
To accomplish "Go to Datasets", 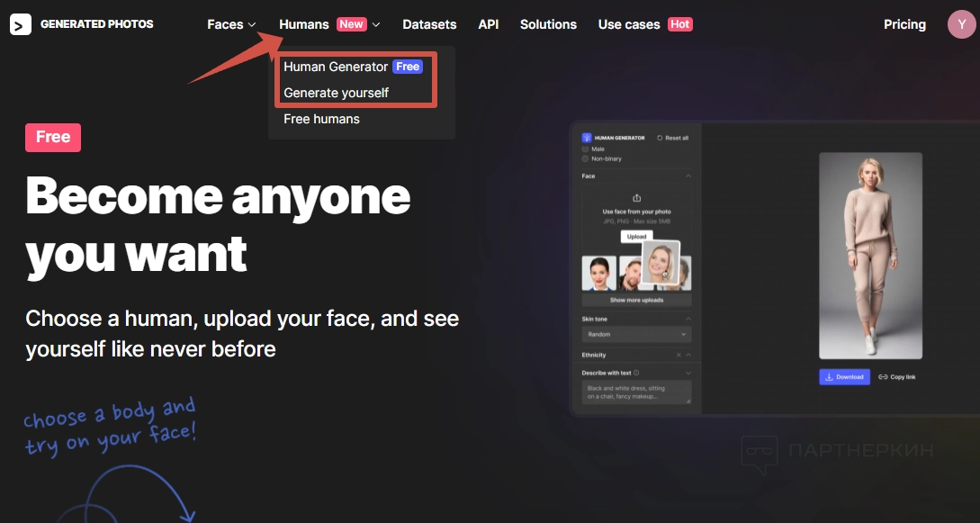I will (x=429, y=24).
